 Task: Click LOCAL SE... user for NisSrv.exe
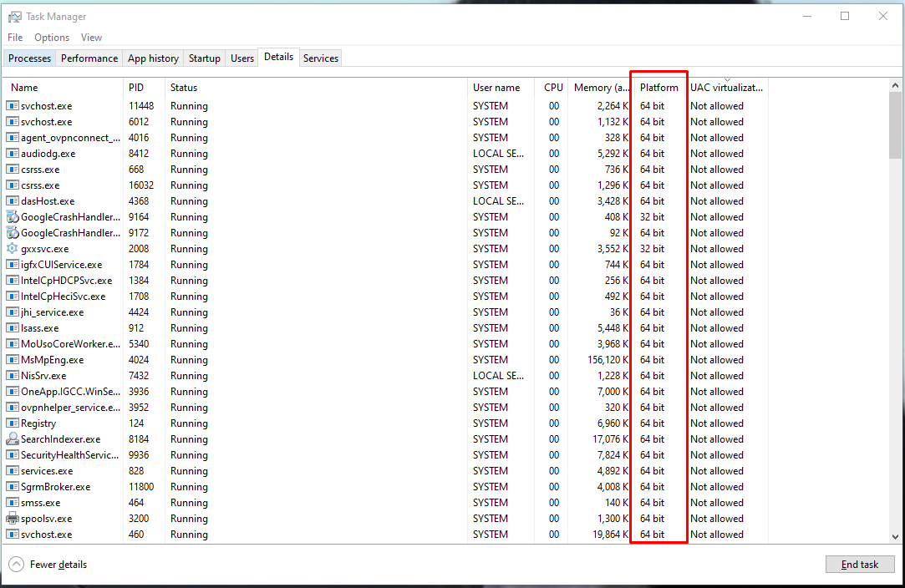pyautogui.click(x=499, y=376)
